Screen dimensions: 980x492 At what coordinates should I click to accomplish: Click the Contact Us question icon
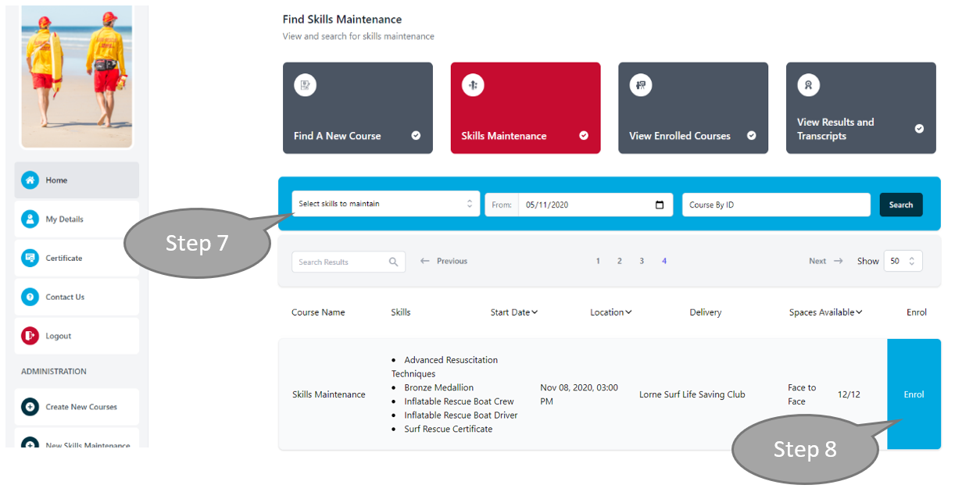pyautogui.click(x=30, y=297)
